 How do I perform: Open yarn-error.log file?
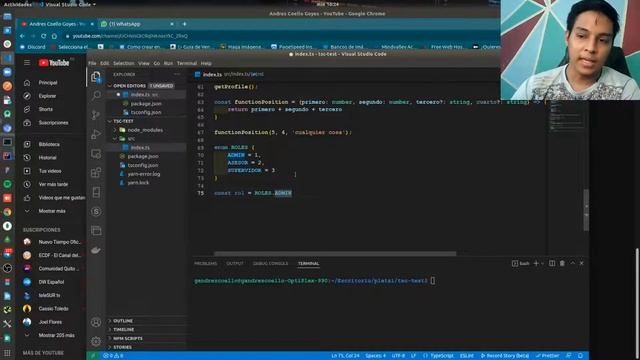[x=144, y=174]
